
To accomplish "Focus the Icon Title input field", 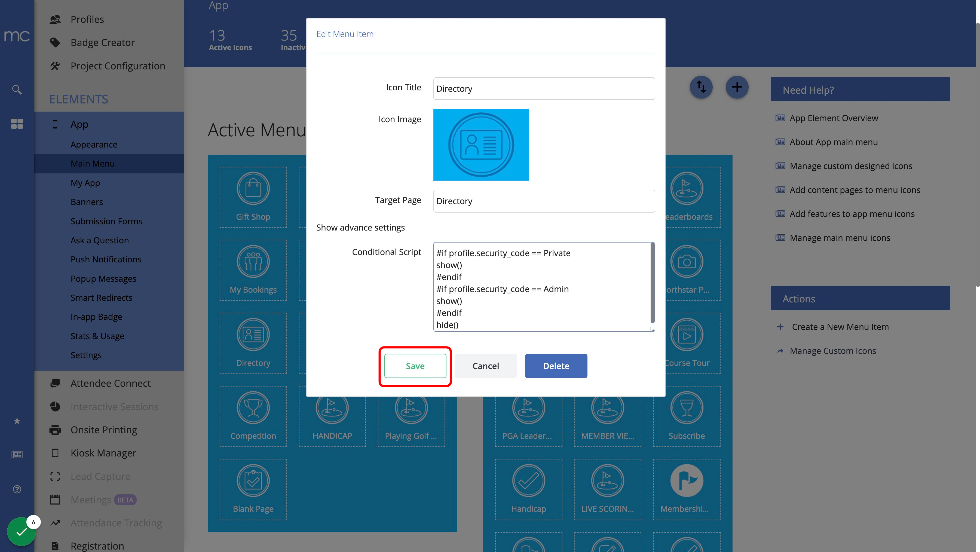I will tap(544, 89).
